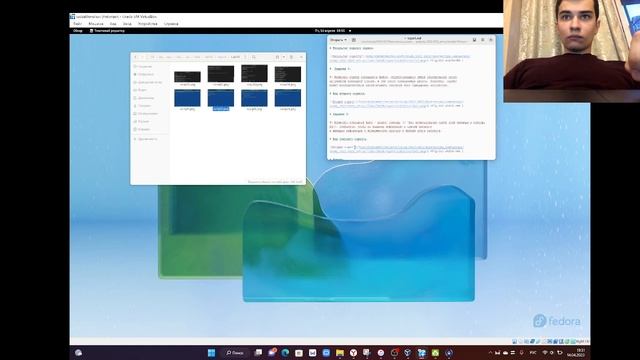The width and height of the screenshot is (640, 360).
Task: Open the Справка menu in VirtualBox
Action: coord(171,24)
